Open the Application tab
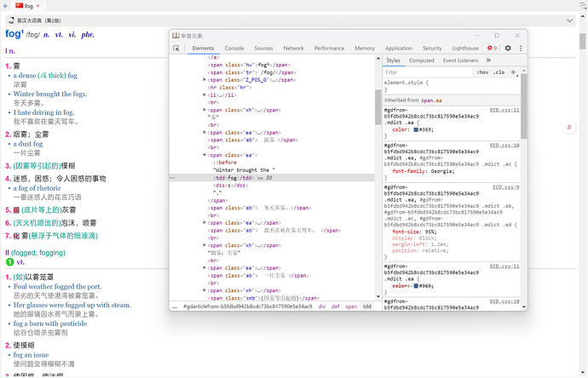This screenshot has width=588, height=378. pos(399,49)
